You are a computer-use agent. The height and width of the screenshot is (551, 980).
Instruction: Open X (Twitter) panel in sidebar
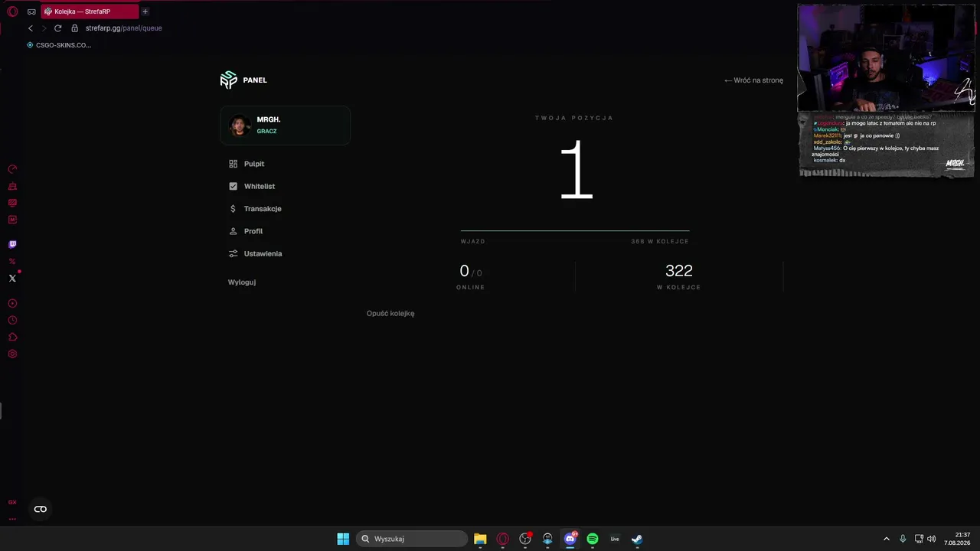point(12,278)
